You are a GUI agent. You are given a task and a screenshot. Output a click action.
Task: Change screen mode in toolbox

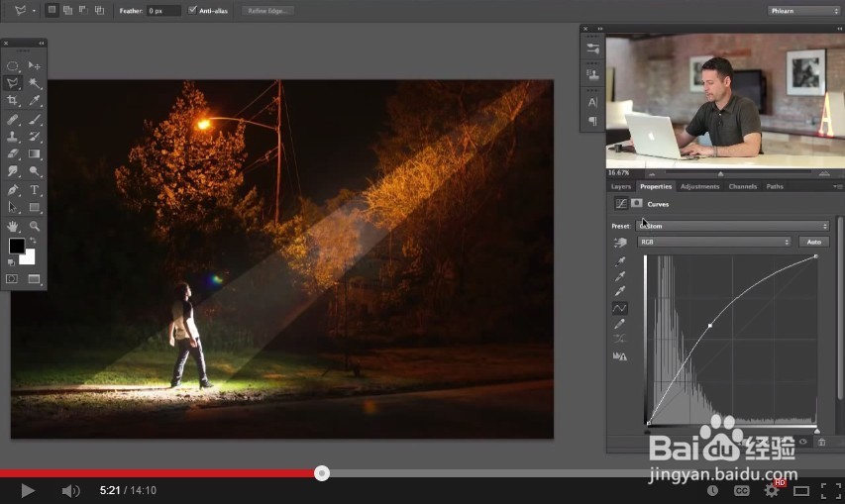(x=34, y=279)
